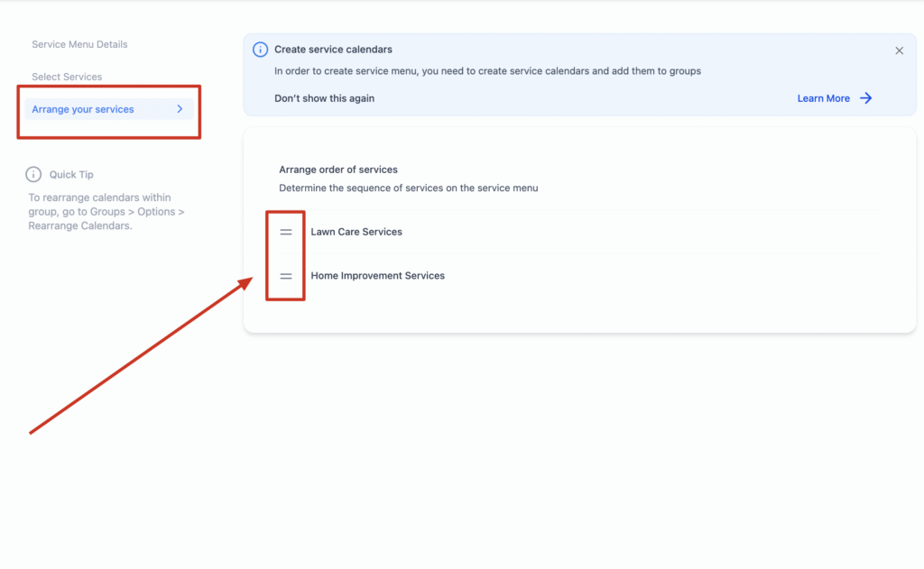Dismiss the Create service calendars banner
The image size is (924, 569).
click(899, 50)
